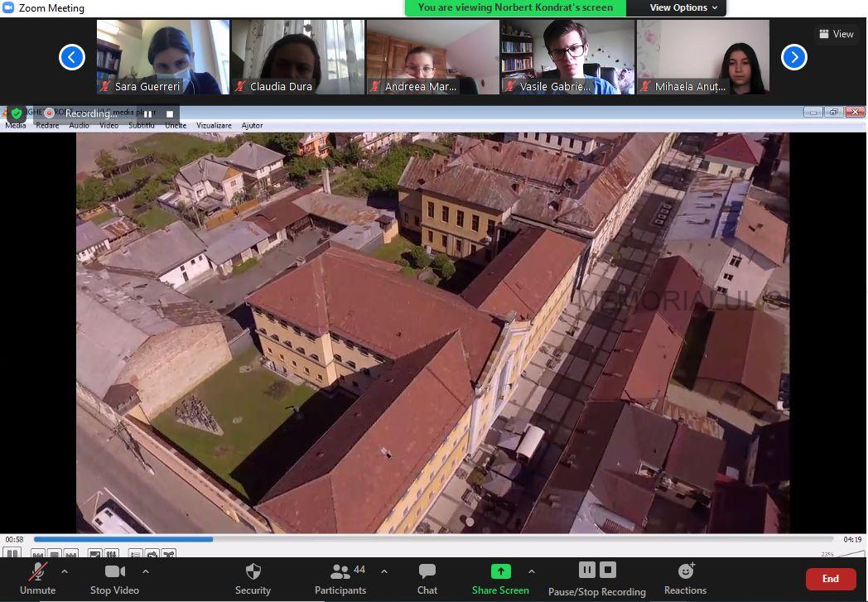Open the Video menu in VLC
The image size is (868, 602).
pos(109,126)
